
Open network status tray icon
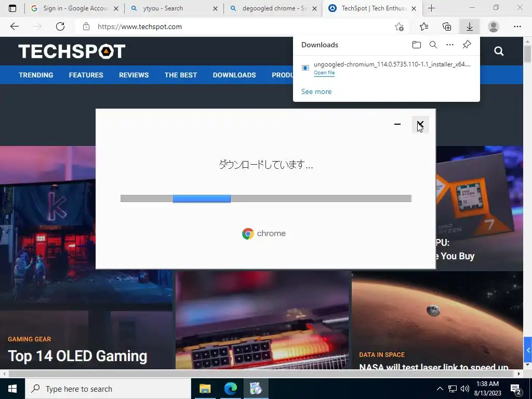[x=453, y=389]
